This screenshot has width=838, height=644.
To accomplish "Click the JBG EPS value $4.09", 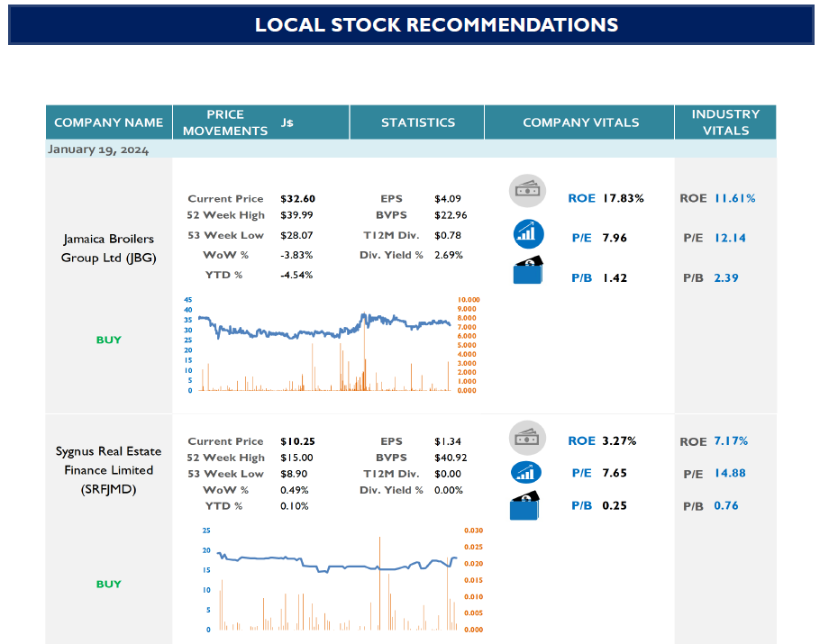I will 448,199.
